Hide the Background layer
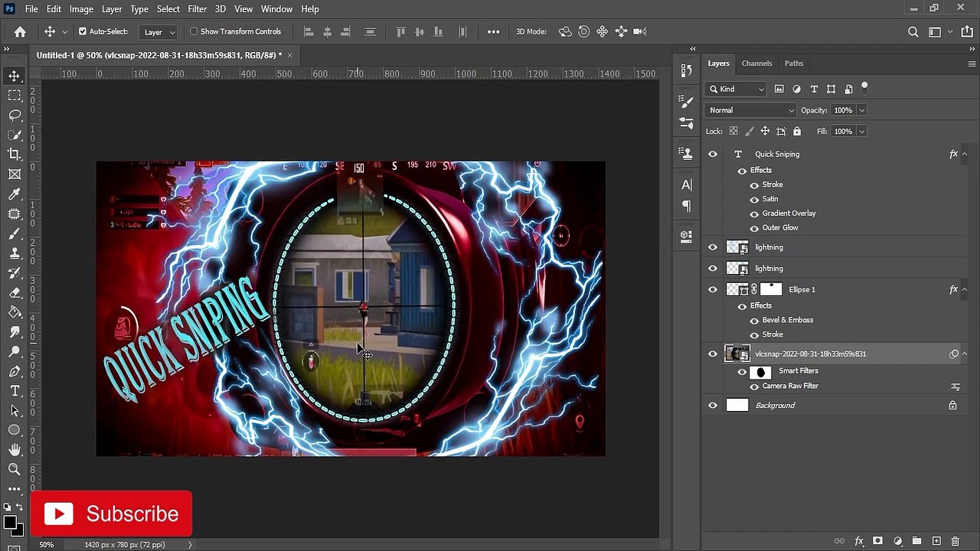This screenshot has width=980, height=551. click(x=713, y=405)
